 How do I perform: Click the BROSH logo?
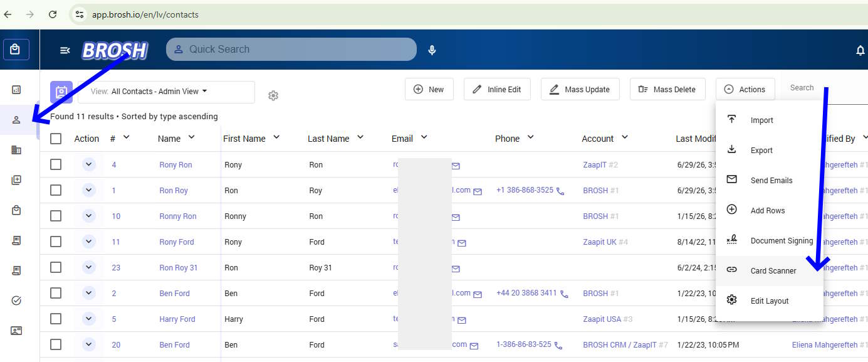point(115,50)
